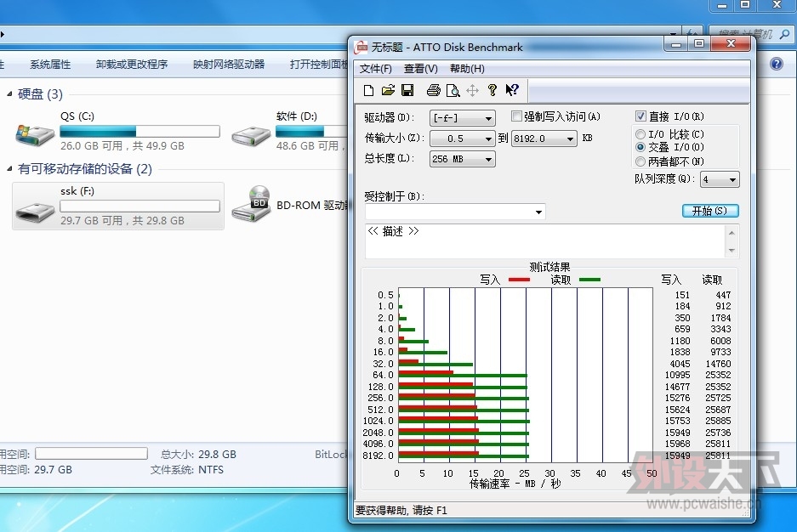Open the transfer size end dropdown 8192.0
This screenshot has height=532, width=797.
[x=544, y=139]
